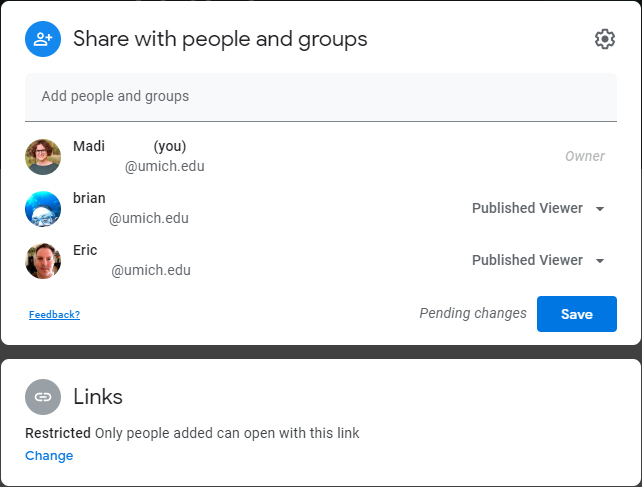Select brian's profile avatar

click(43, 209)
